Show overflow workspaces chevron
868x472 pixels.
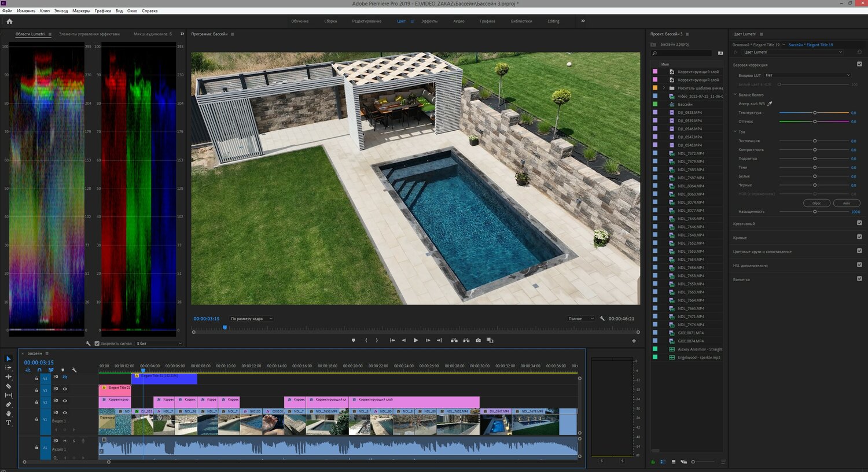[583, 21]
